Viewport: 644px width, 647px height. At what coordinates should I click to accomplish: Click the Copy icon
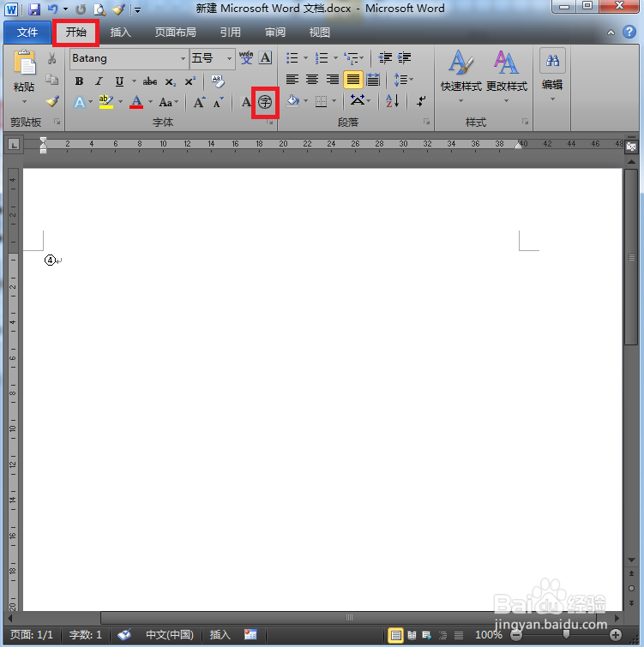click(x=51, y=79)
